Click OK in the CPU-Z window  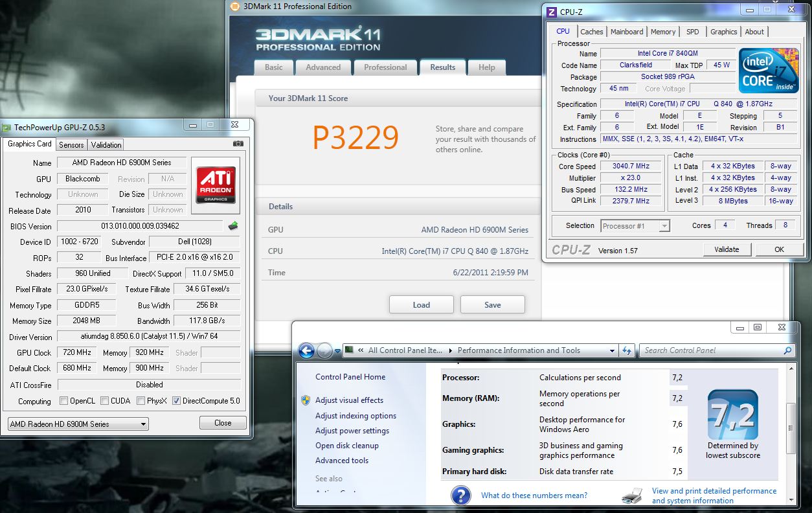780,249
